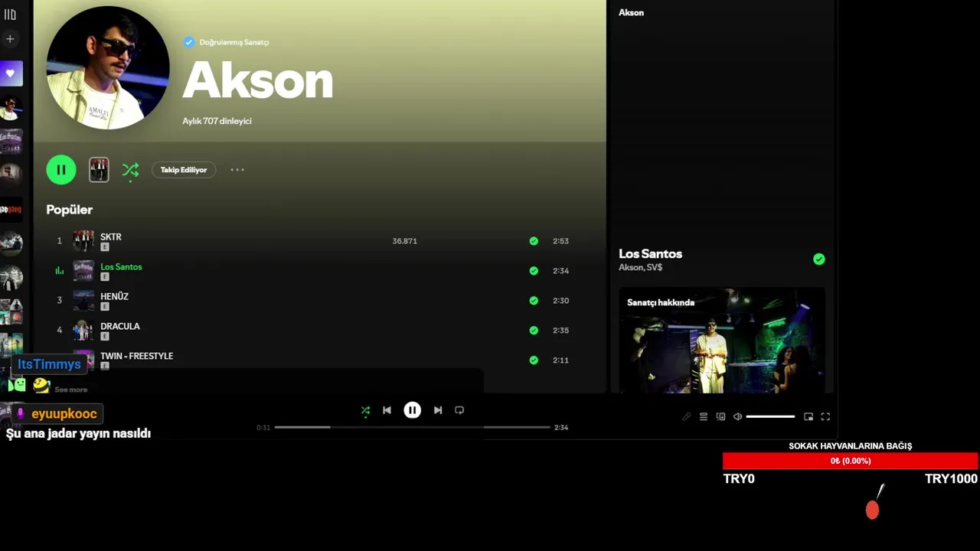The height and width of the screenshot is (551, 980).
Task: Click the Akson round profile picture
Action: (x=108, y=67)
